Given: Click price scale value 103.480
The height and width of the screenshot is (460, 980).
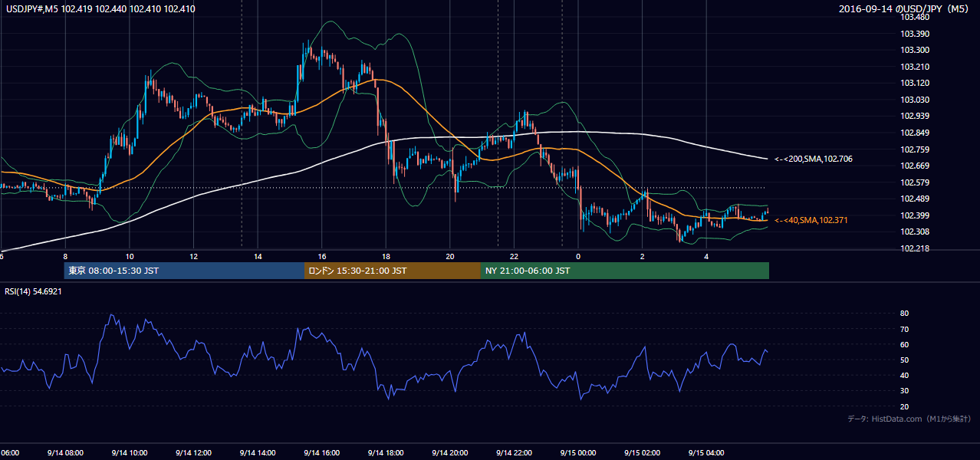Looking at the screenshot, I should click(x=914, y=17).
